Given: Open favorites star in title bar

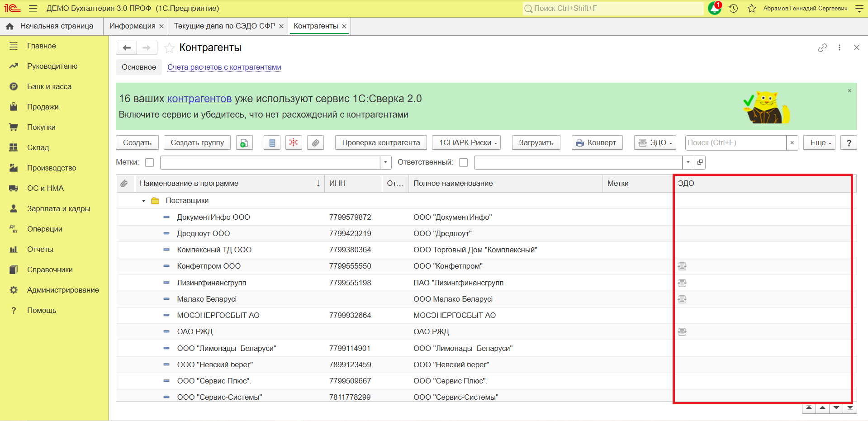Looking at the screenshot, I should [752, 9].
